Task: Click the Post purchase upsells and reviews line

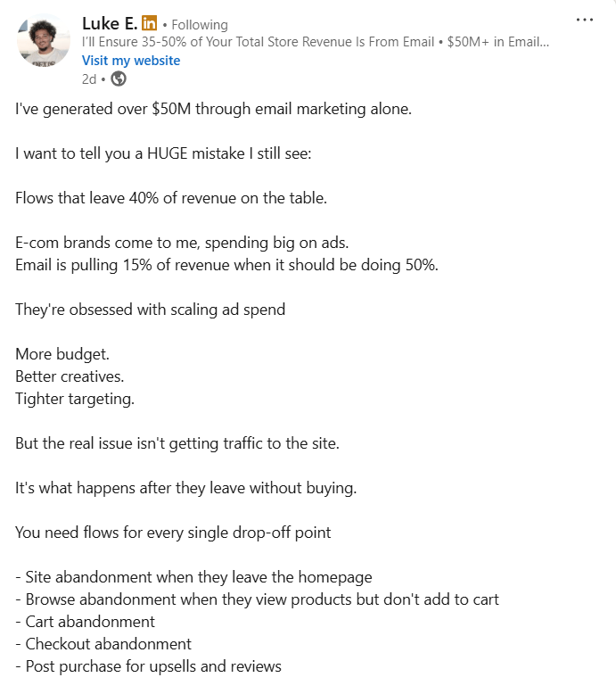Action: click(x=149, y=666)
